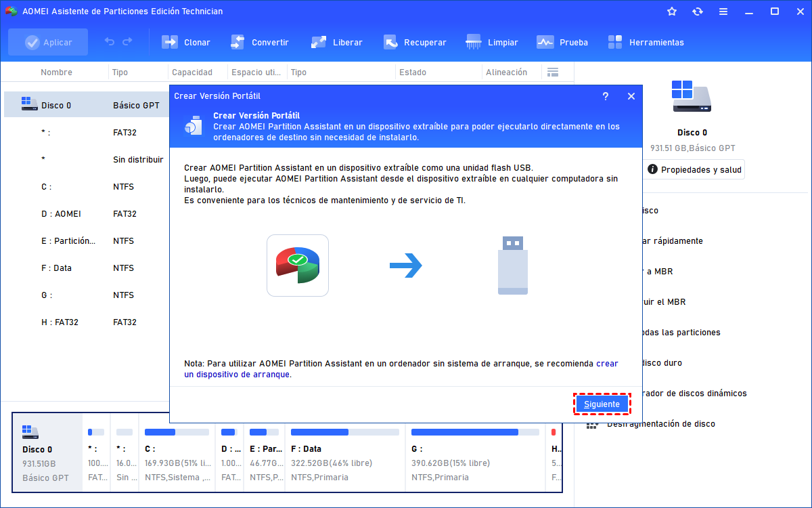This screenshot has height=508, width=812.
Task: Select F : Data block in disk map
Action: (345, 452)
